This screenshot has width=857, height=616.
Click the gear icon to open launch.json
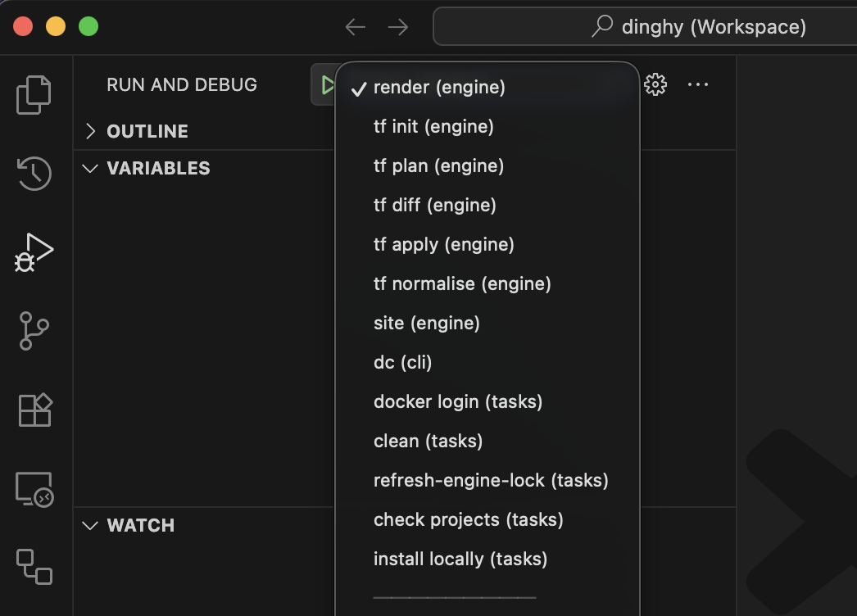click(655, 84)
